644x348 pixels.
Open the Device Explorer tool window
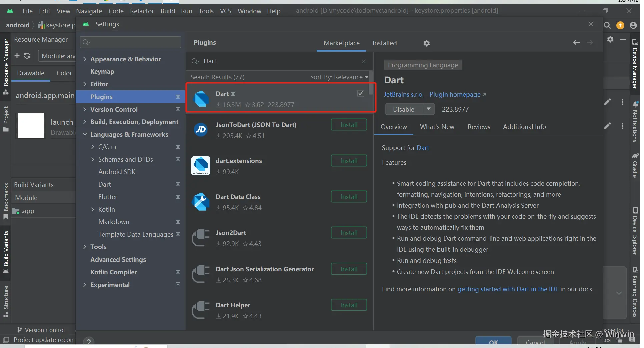point(635,231)
